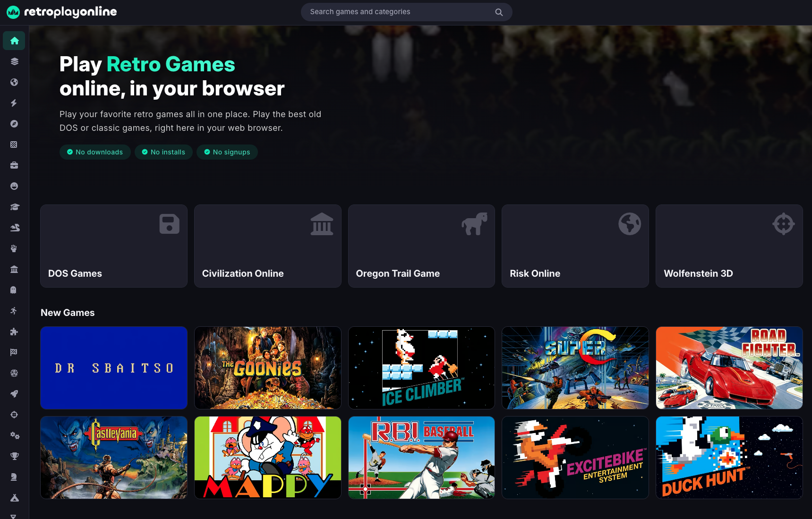Focus the search games and categories field

[x=406, y=12]
